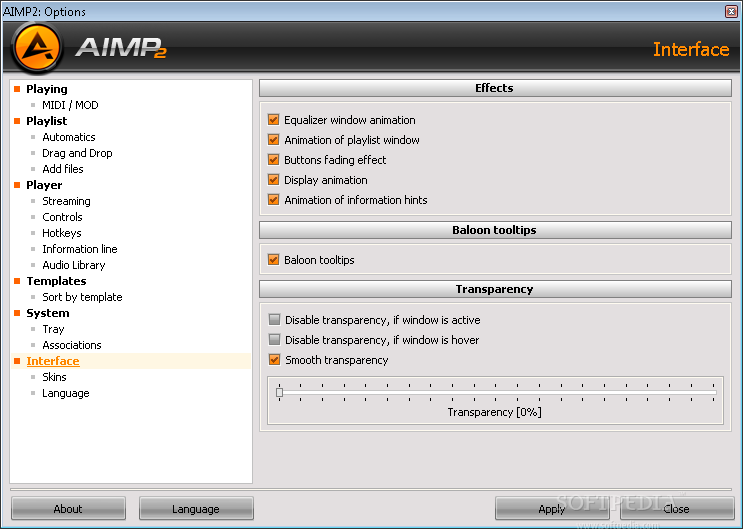Select MIDI / MOD in the tree
The height and width of the screenshot is (529, 743).
pyautogui.click(x=70, y=105)
